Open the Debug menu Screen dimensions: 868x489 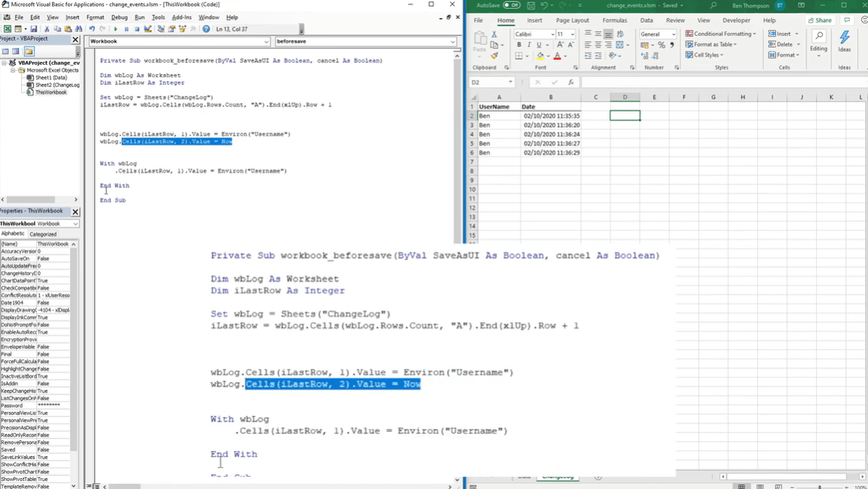(120, 17)
